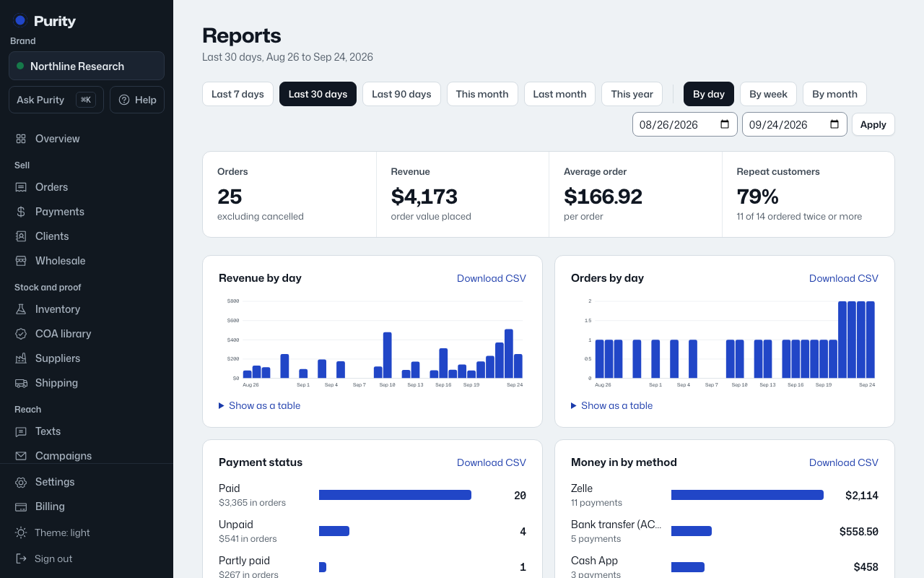The image size is (924, 578).
Task: Open Campaigns under Reach
Action: pyautogui.click(x=87, y=456)
